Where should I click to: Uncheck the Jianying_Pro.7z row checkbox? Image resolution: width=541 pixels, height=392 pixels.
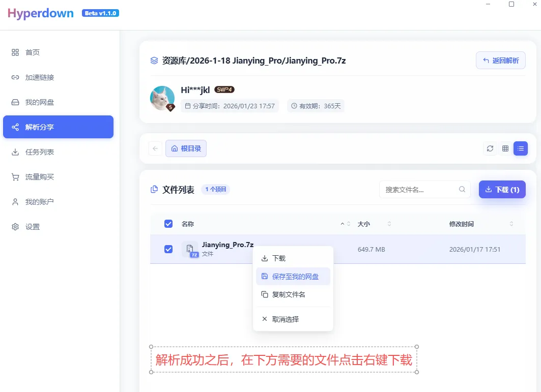pos(168,249)
